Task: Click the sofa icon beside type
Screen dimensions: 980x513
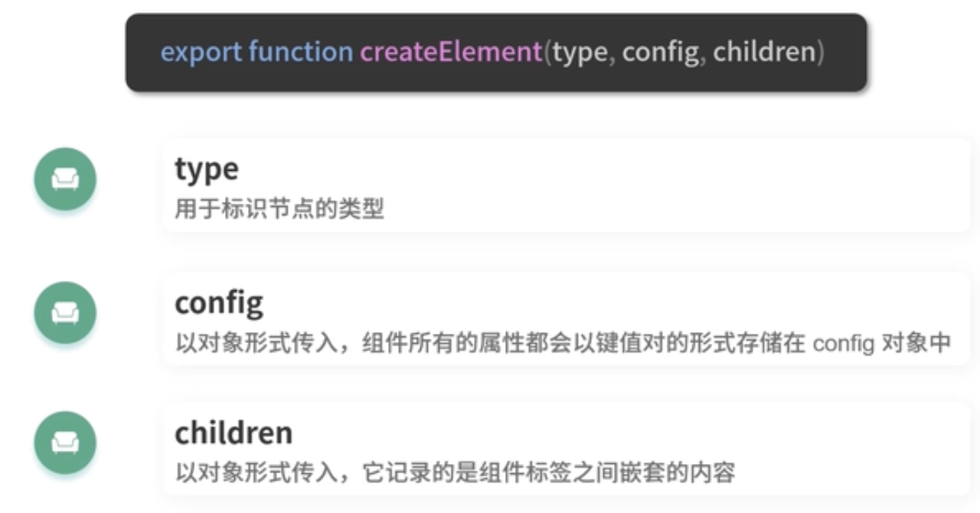Action: [65, 180]
